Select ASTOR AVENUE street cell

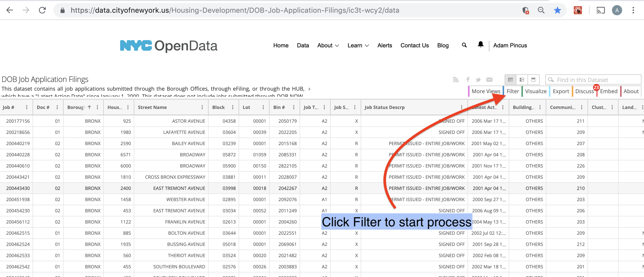171,121
